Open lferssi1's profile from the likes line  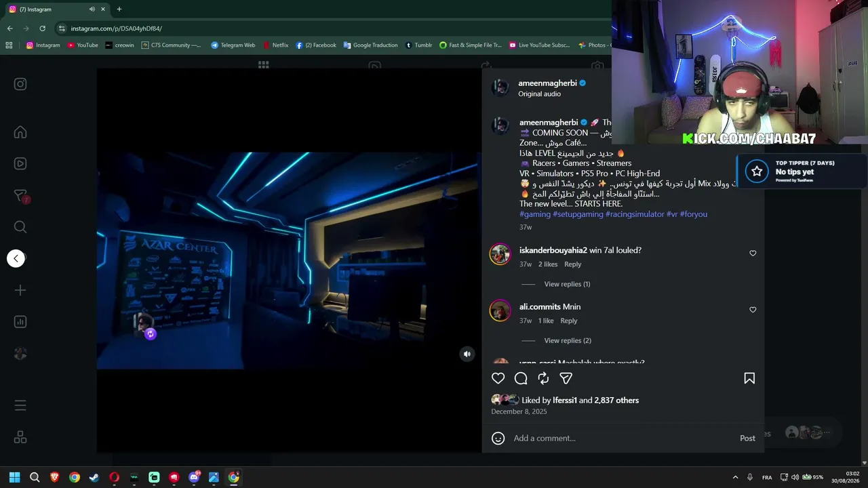(565, 401)
